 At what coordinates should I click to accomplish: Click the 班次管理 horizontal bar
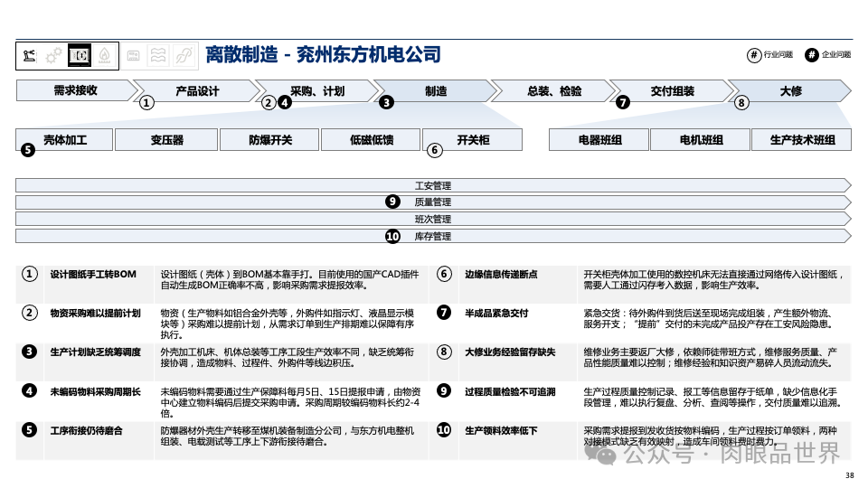pyautogui.click(x=433, y=219)
